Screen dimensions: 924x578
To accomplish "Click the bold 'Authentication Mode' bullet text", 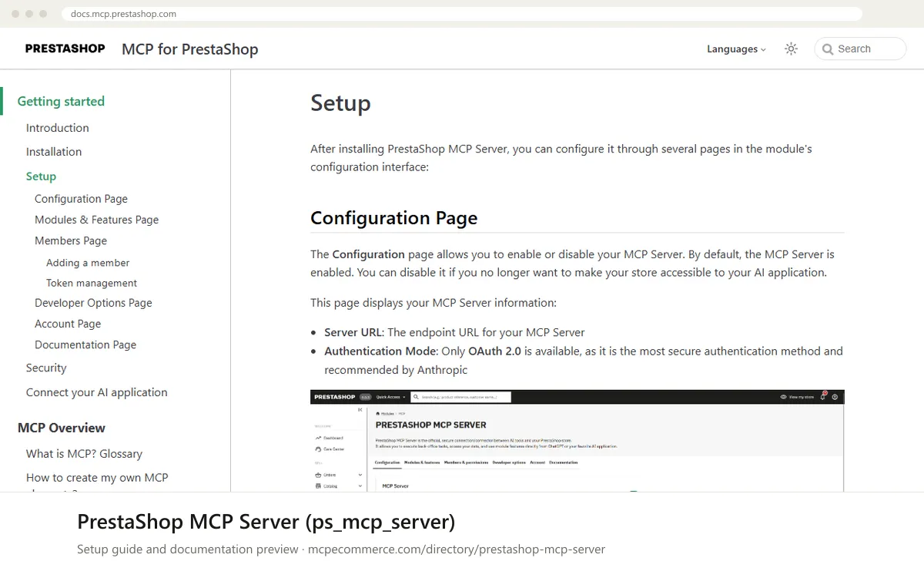I will [x=380, y=351].
